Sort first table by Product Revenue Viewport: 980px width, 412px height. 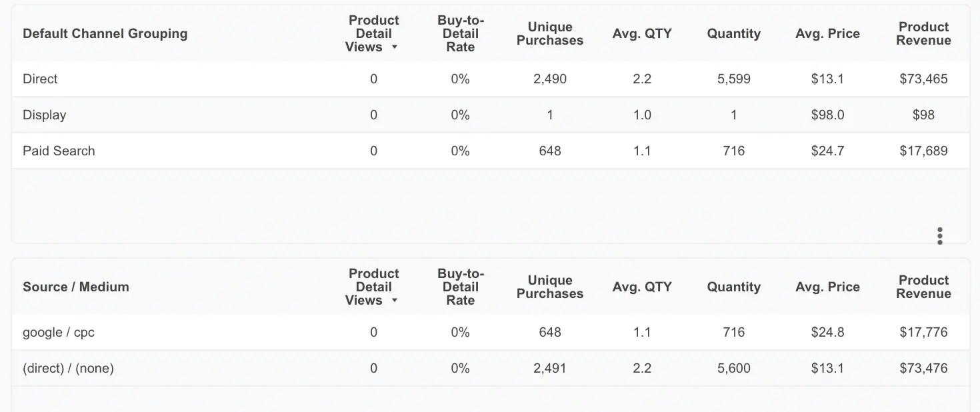tap(923, 34)
